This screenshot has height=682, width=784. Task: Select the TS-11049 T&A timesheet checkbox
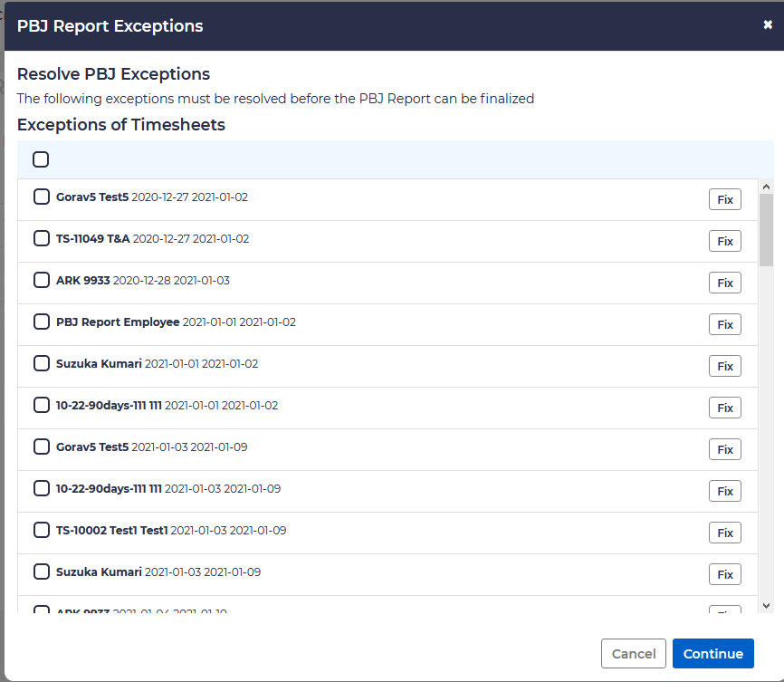[x=42, y=238]
